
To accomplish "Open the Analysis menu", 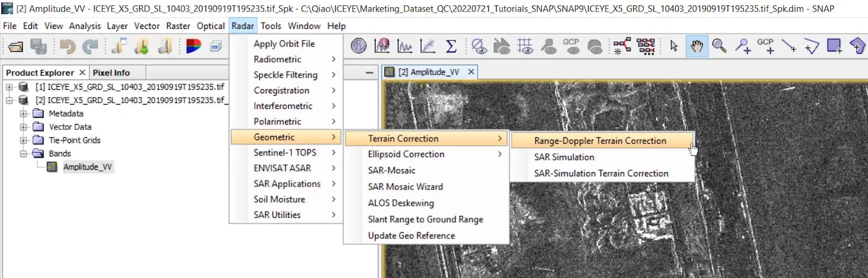I will 85,26.
